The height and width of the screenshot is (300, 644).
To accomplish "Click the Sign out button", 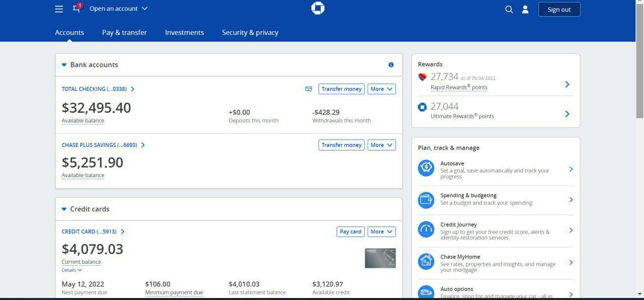I will coord(559,10).
